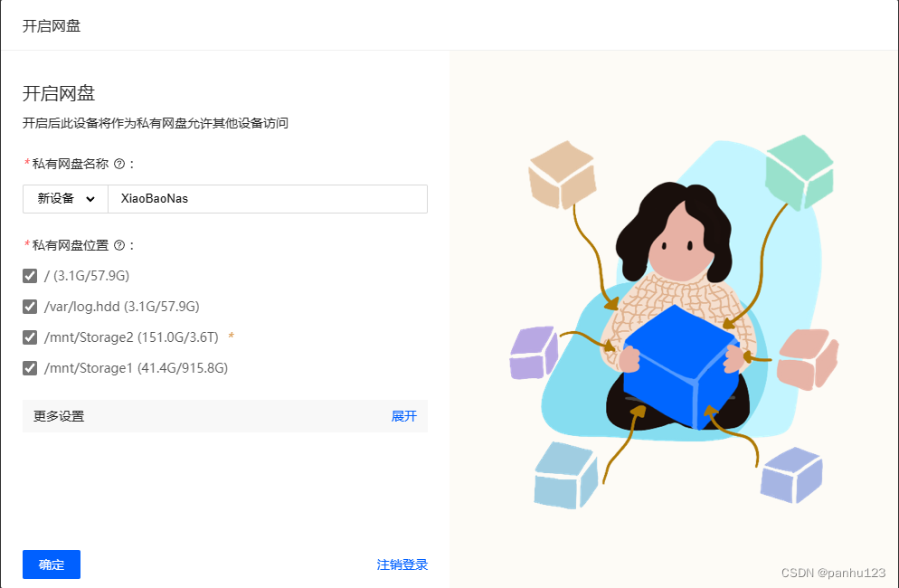This screenshot has width=899, height=588.
Task: Click help icon next to 私有网盘位置
Action: pyautogui.click(x=119, y=245)
